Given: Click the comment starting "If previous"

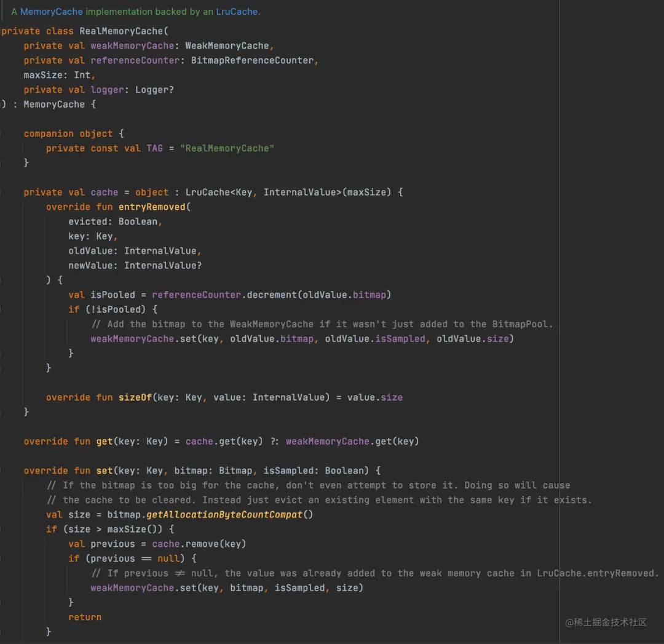Looking at the screenshot, I should 374,573.
